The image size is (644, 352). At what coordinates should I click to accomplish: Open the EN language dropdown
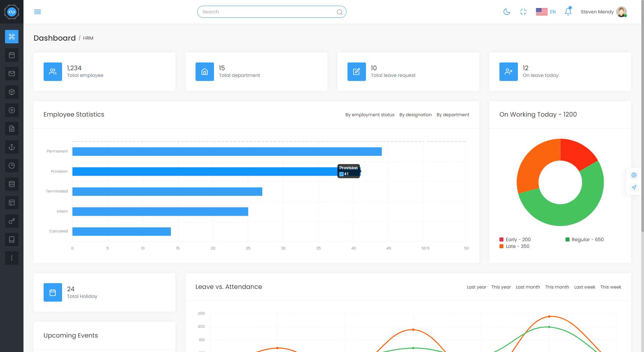(546, 12)
